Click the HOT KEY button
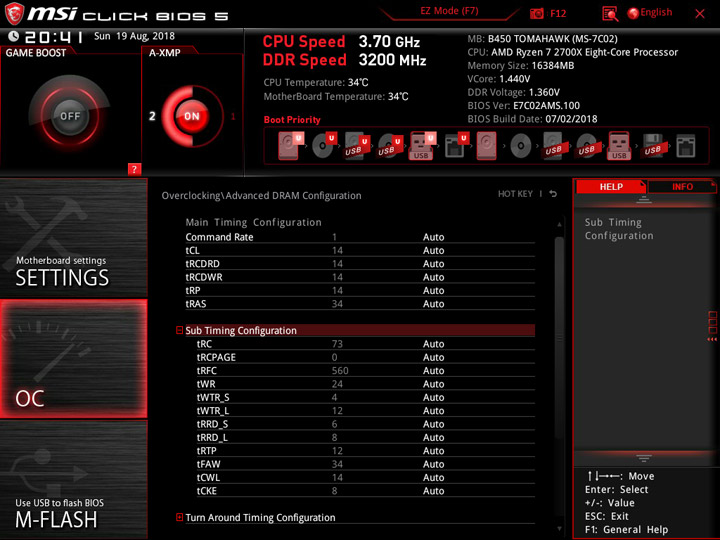The image size is (720, 540). pos(515,194)
